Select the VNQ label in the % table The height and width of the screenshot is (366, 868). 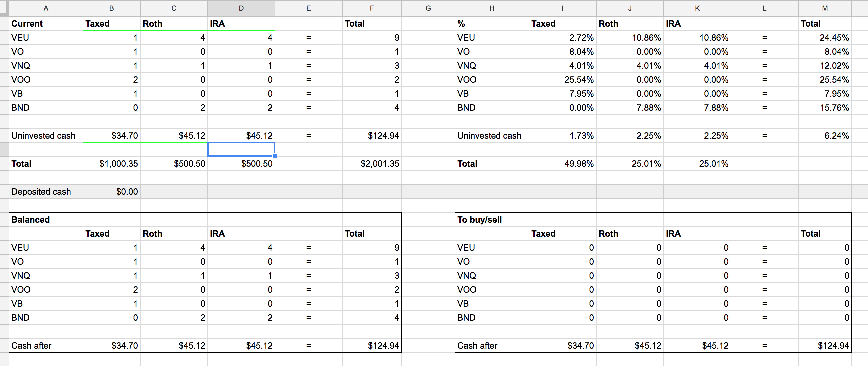pyautogui.click(x=467, y=65)
